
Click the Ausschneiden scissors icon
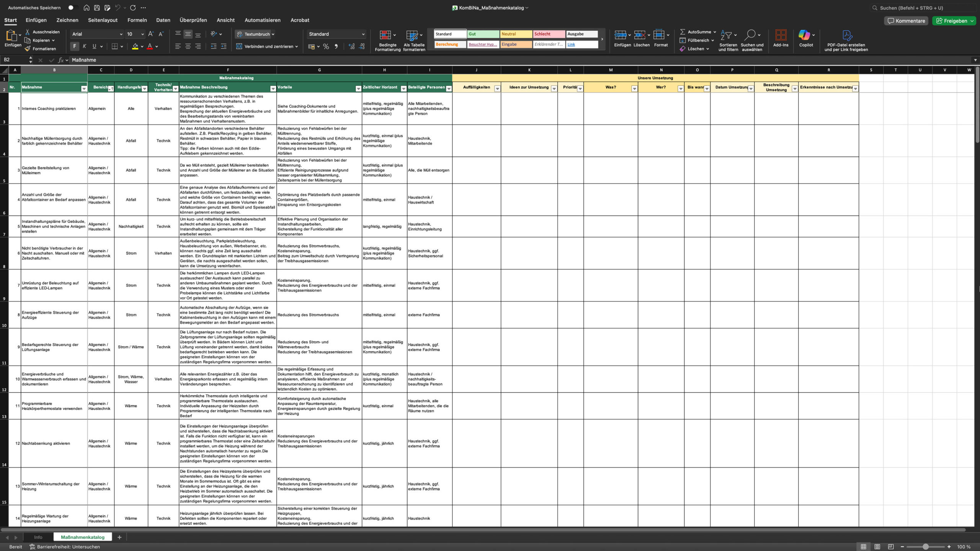(28, 32)
